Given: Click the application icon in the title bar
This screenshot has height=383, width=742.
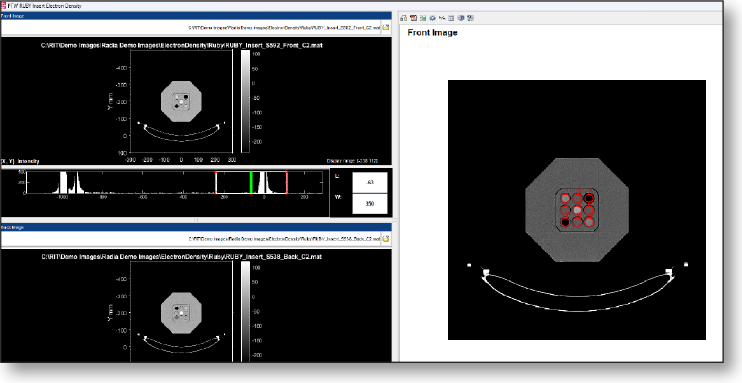Looking at the screenshot, I should pyautogui.click(x=3, y=6).
